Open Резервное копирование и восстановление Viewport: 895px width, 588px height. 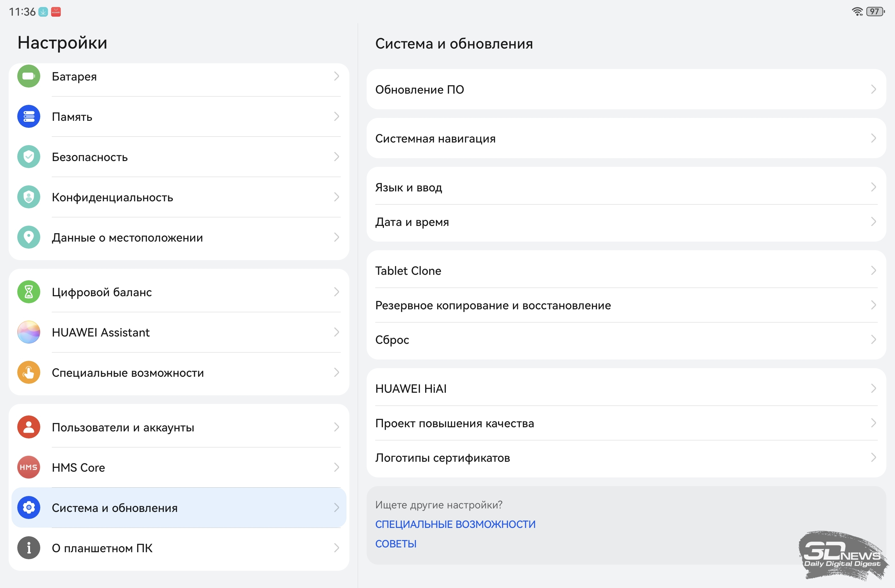[x=493, y=305]
